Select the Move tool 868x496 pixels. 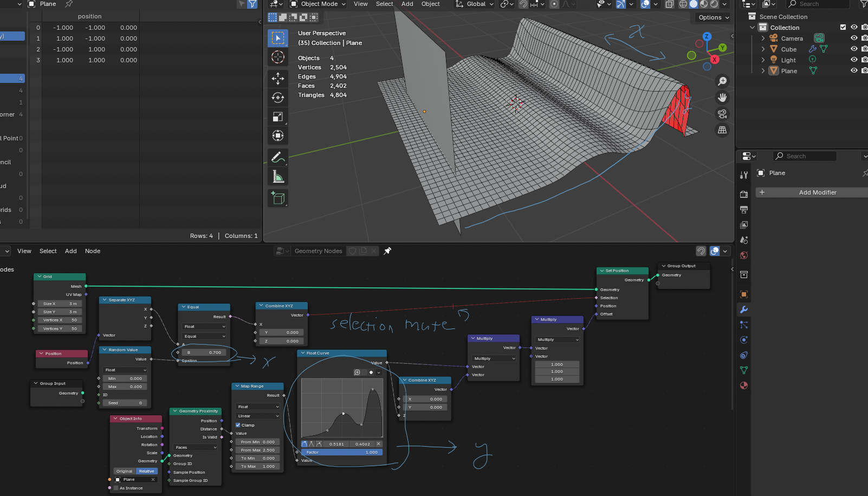(x=278, y=79)
